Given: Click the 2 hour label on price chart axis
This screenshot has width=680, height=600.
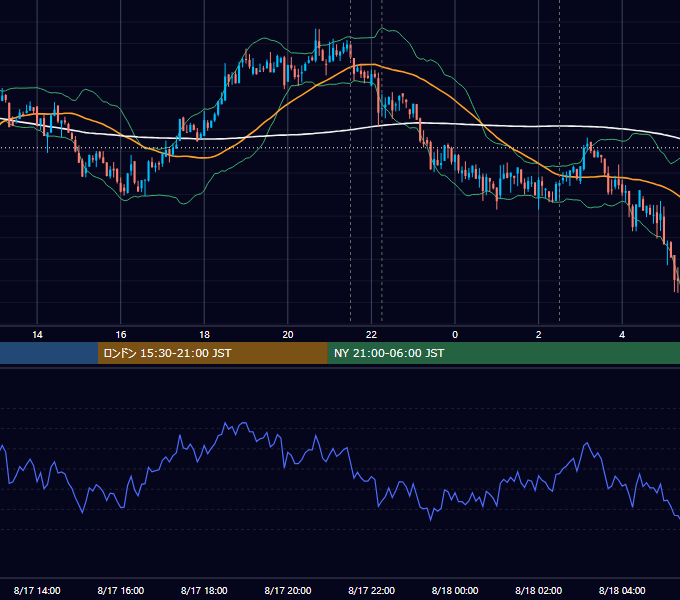Looking at the screenshot, I should point(538,335).
